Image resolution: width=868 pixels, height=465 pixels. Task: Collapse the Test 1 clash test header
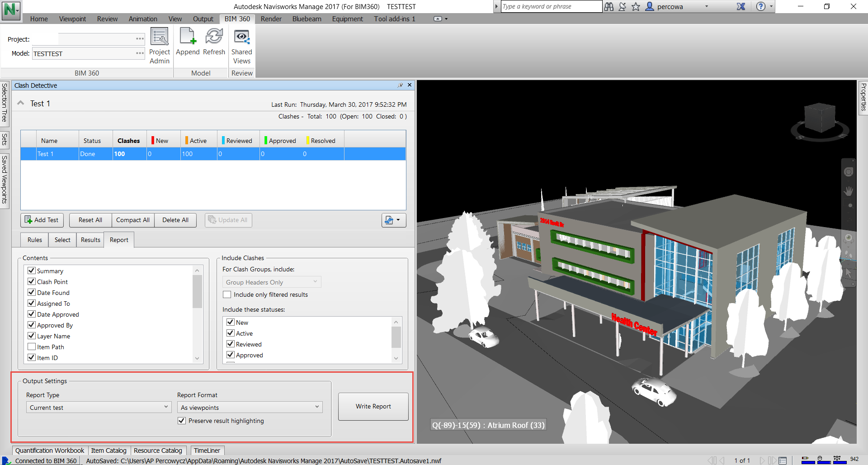pyautogui.click(x=20, y=103)
